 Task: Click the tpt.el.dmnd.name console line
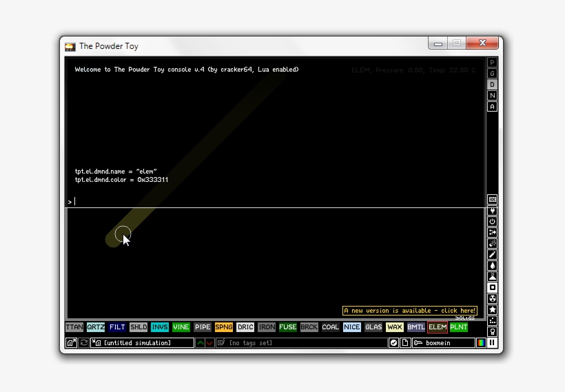pos(116,172)
